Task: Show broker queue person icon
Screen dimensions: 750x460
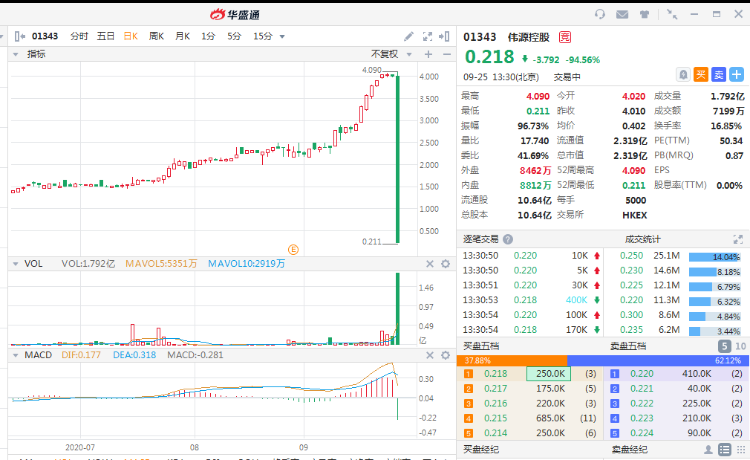Action: [708, 449]
